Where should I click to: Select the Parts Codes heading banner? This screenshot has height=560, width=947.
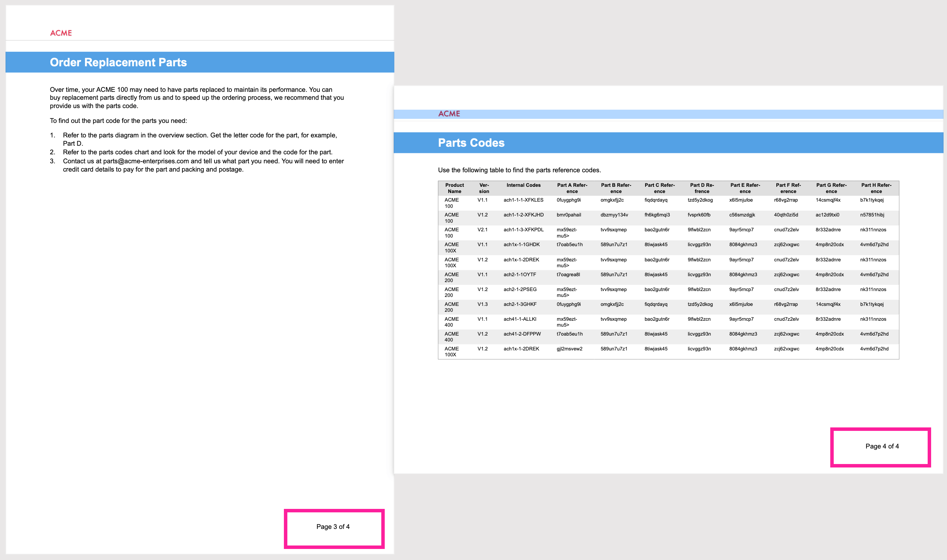tap(471, 143)
